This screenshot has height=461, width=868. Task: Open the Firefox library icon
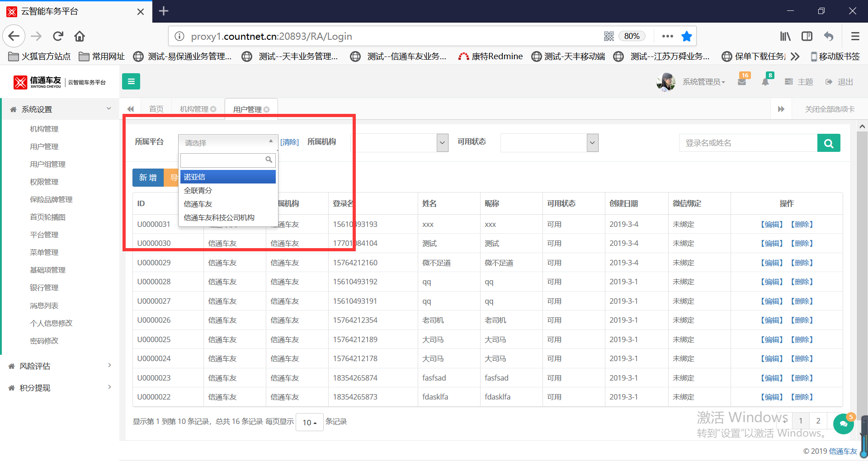[x=785, y=36]
